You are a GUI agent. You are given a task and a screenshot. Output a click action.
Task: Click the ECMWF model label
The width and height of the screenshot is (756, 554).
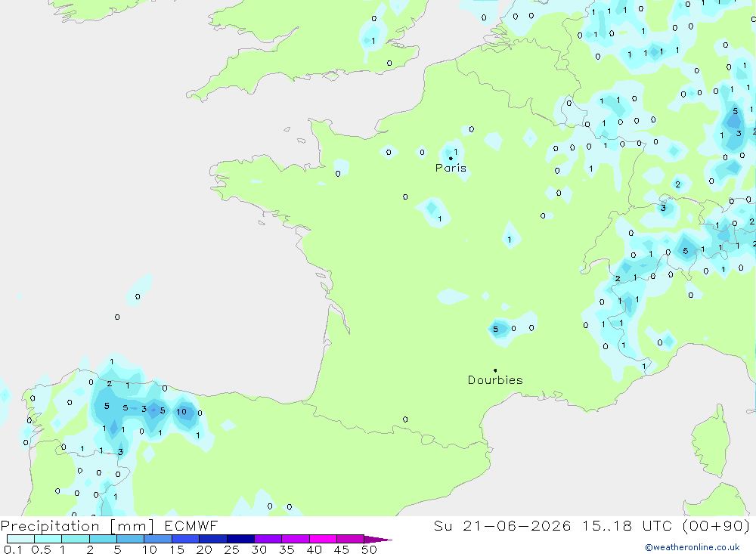191,526
